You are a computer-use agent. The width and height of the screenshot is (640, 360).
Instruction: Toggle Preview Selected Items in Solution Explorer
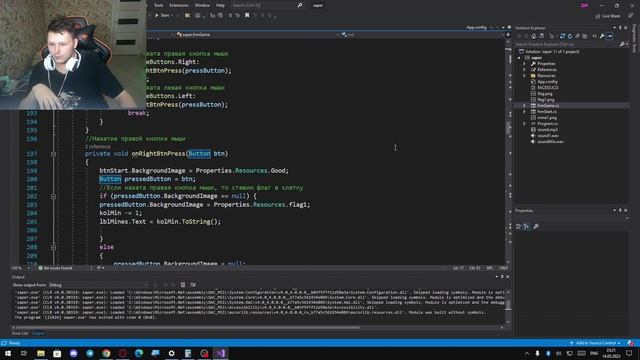point(610,36)
